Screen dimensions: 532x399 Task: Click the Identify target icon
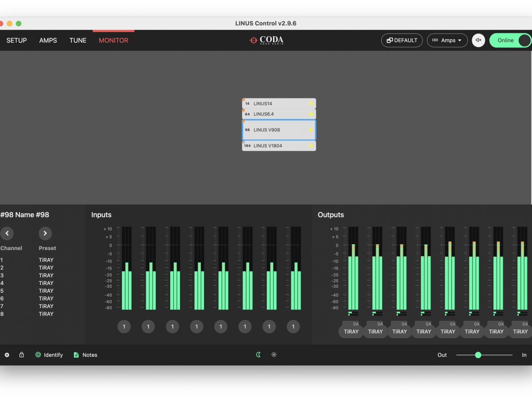(x=38, y=355)
